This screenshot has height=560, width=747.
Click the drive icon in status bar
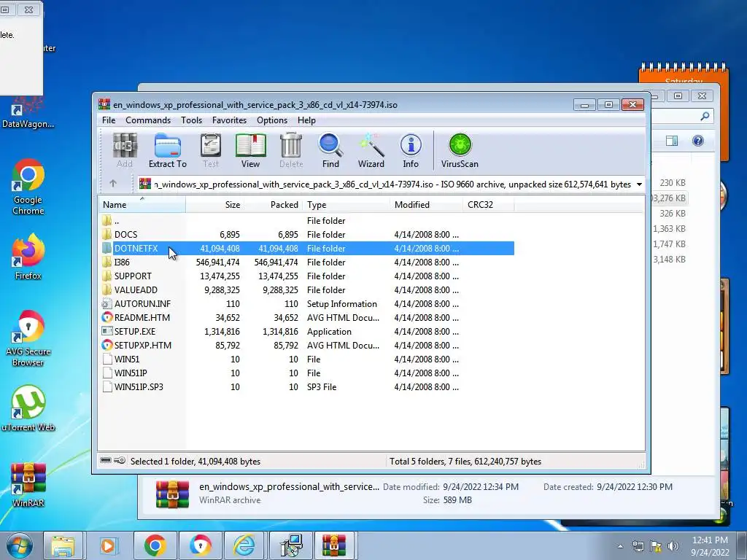pos(107,461)
